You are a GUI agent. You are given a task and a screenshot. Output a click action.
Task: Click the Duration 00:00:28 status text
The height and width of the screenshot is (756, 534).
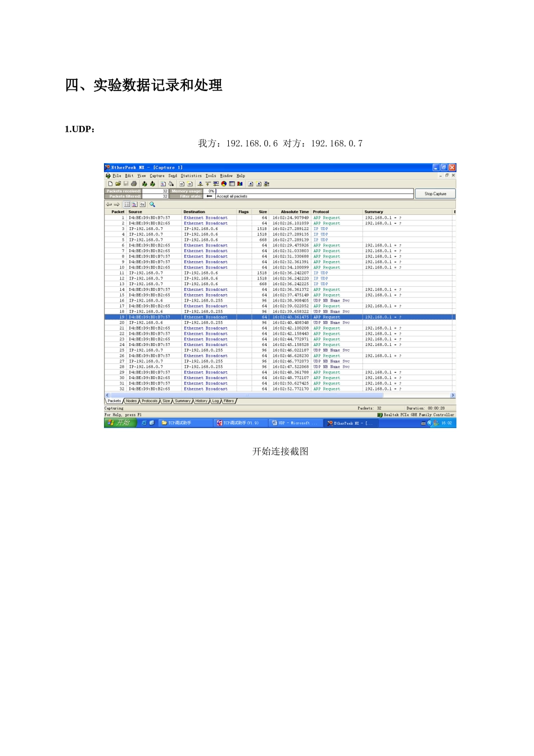tap(426, 408)
